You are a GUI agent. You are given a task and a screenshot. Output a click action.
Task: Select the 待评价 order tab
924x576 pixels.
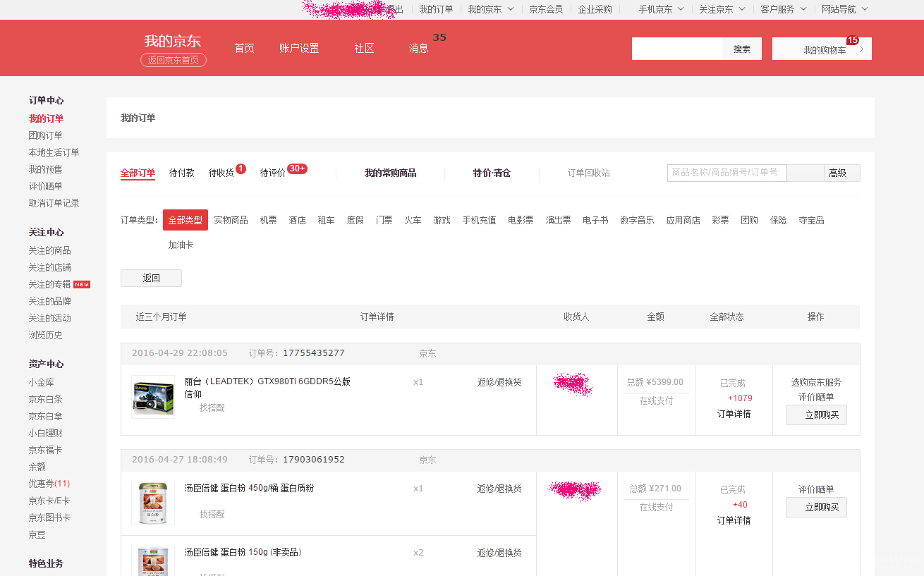[273, 173]
